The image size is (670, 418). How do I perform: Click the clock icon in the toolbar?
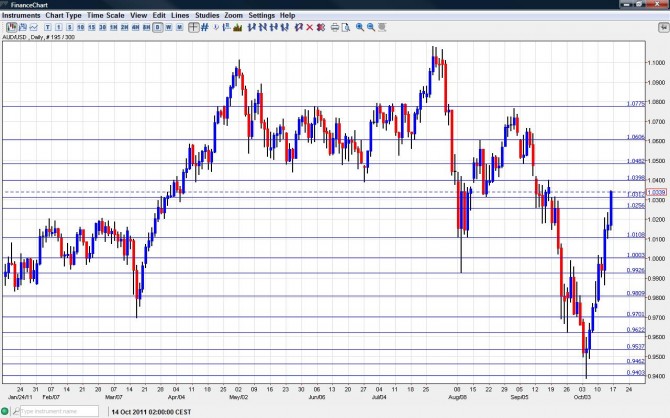click(x=216, y=27)
